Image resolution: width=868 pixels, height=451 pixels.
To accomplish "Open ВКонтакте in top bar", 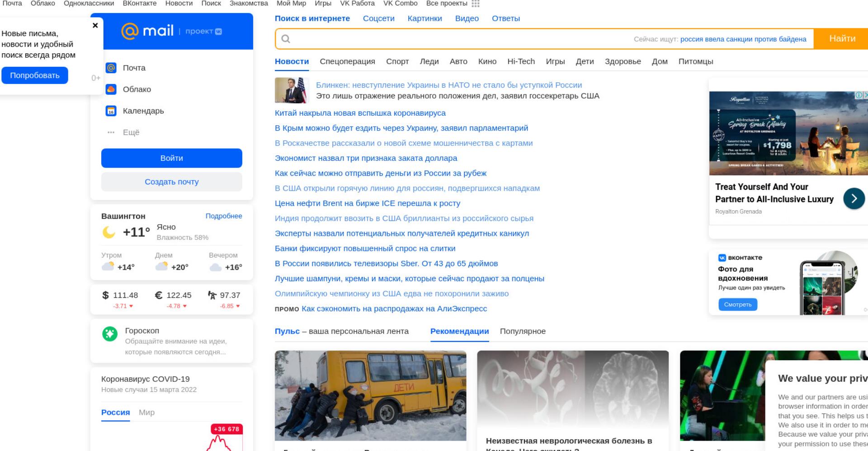I will (x=140, y=4).
